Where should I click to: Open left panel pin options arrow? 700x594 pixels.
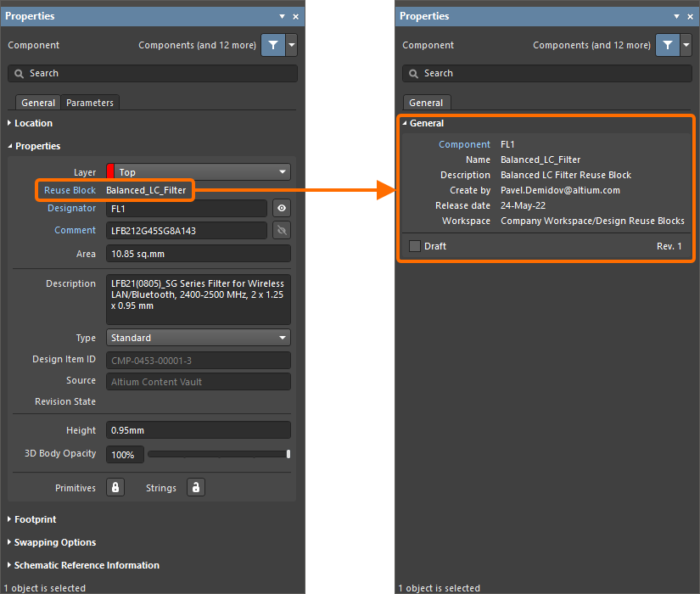point(282,16)
